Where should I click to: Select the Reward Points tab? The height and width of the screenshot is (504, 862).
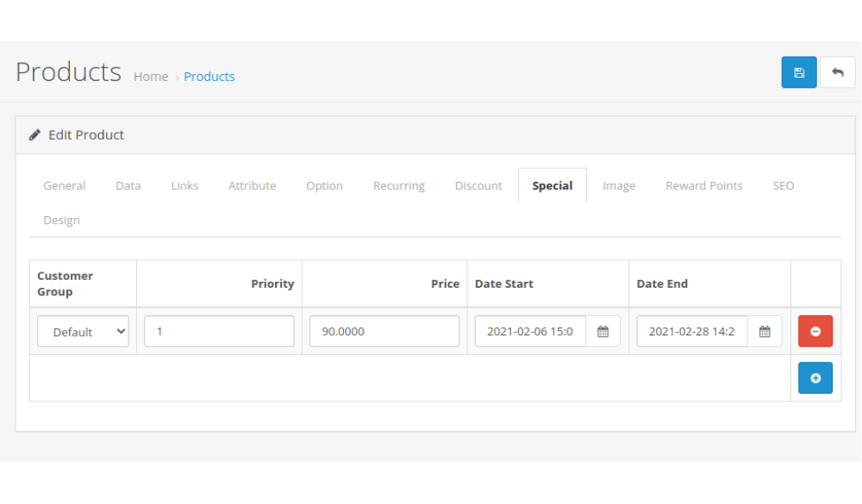703,186
